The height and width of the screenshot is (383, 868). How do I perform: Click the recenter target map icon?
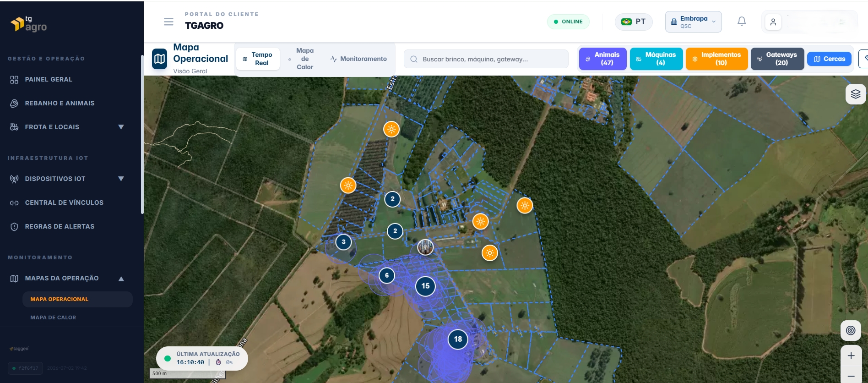click(851, 330)
